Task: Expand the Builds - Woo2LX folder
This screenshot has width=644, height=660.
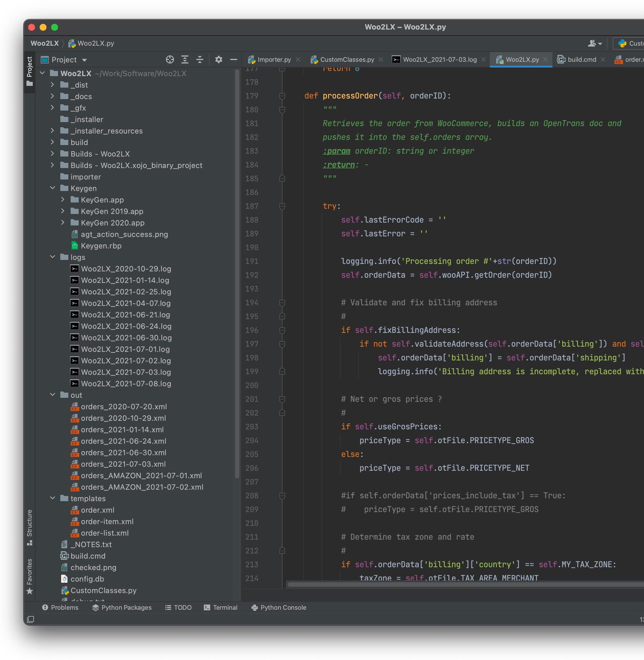Action: 53,154
